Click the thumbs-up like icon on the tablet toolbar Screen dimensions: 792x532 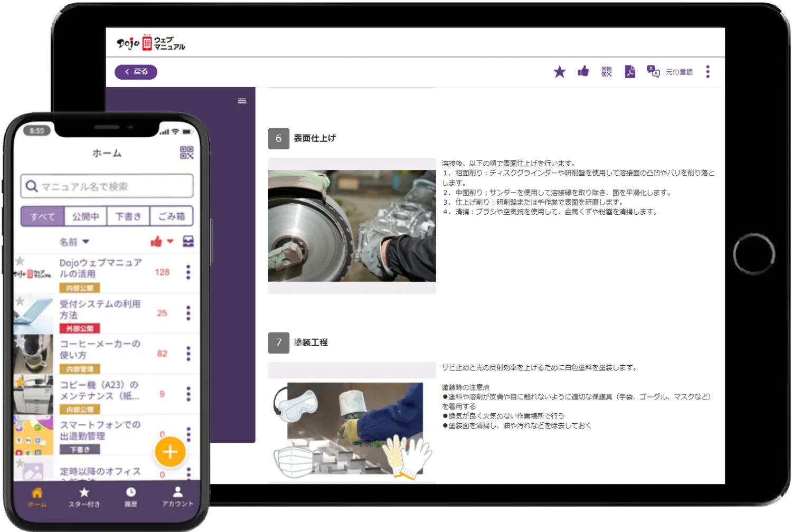(x=583, y=71)
